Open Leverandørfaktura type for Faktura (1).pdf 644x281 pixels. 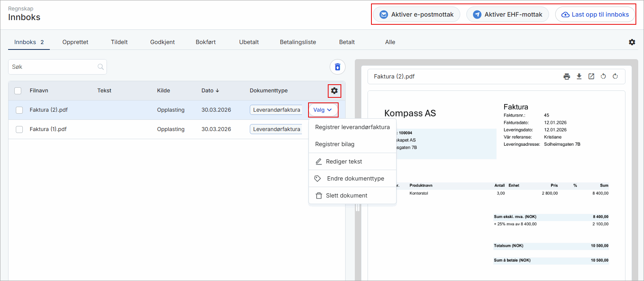point(276,129)
